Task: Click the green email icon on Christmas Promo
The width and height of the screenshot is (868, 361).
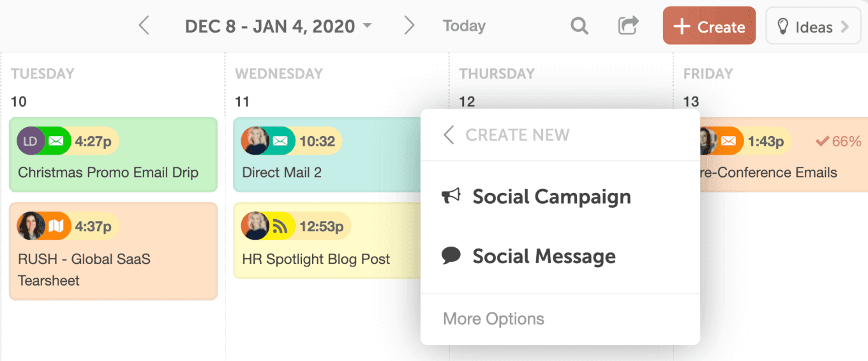Action: [56, 141]
